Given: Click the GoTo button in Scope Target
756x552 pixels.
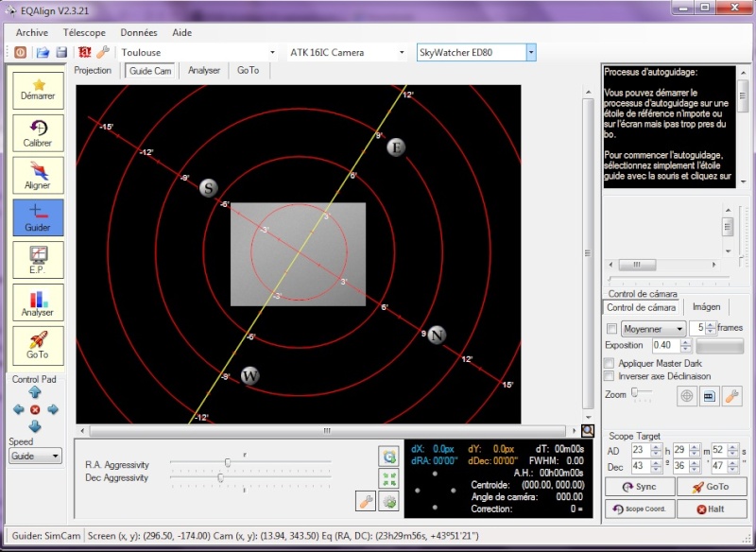Looking at the screenshot, I should (711, 487).
